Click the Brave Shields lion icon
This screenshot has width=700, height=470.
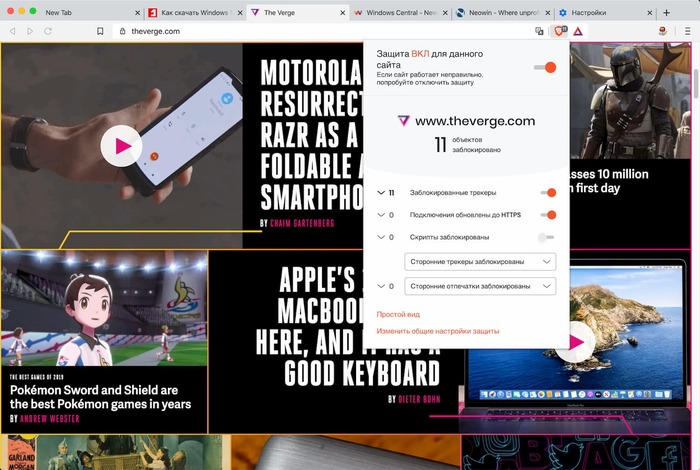point(560,31)
